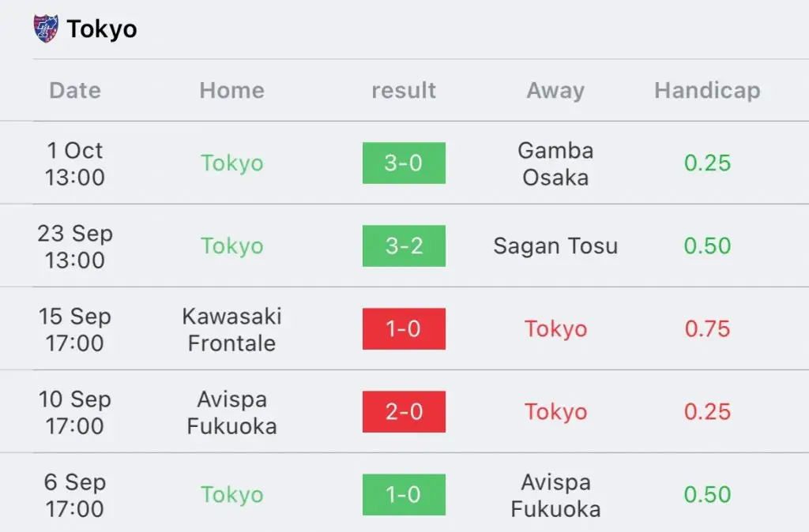
Task: Select Kawasaki Frontale home team
Action: [232, 329]
